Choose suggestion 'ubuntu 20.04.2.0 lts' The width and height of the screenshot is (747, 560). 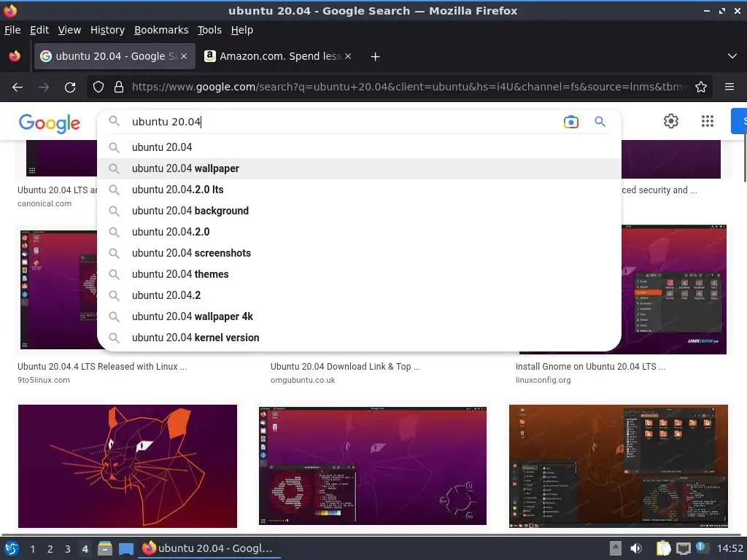point(359,190)
